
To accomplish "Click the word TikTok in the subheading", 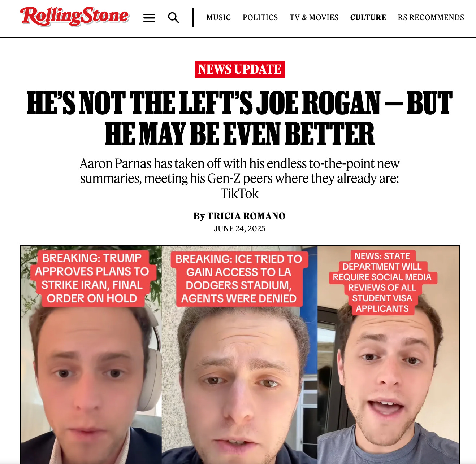I will coord(239,194).
